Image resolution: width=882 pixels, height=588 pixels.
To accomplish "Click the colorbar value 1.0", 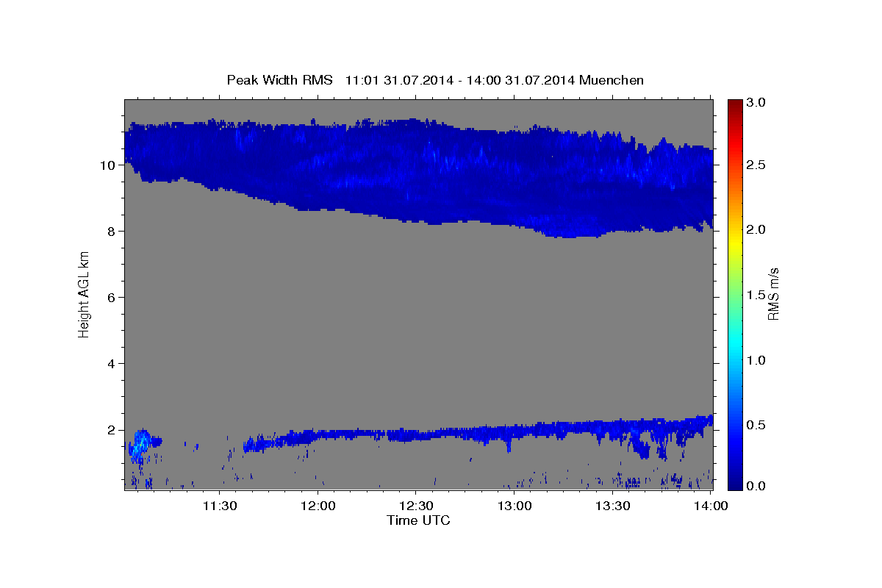I will point(756,359).
